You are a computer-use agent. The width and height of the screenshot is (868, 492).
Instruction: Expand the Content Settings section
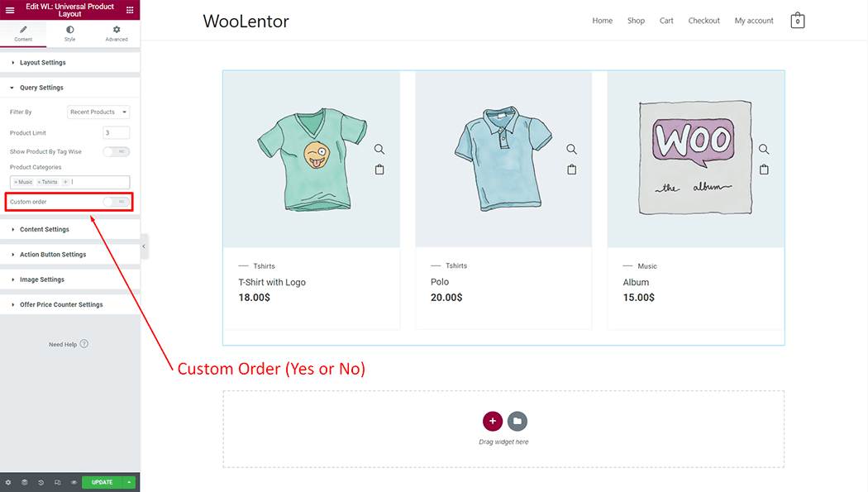click(x=45, y=230)
